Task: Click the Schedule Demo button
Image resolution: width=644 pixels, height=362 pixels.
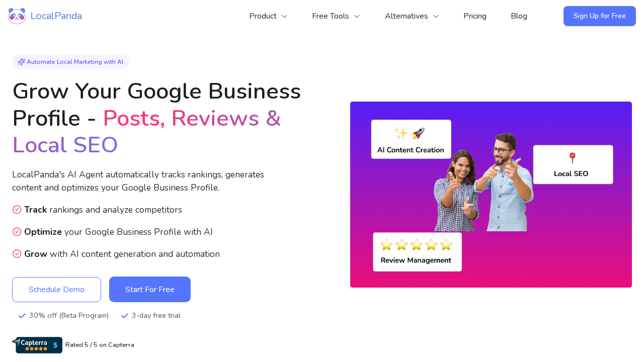Action: pos(56,290)
